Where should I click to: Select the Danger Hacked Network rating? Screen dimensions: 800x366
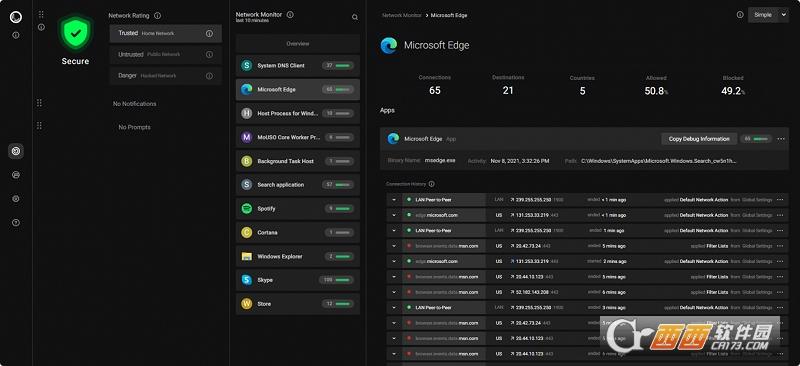165,76
